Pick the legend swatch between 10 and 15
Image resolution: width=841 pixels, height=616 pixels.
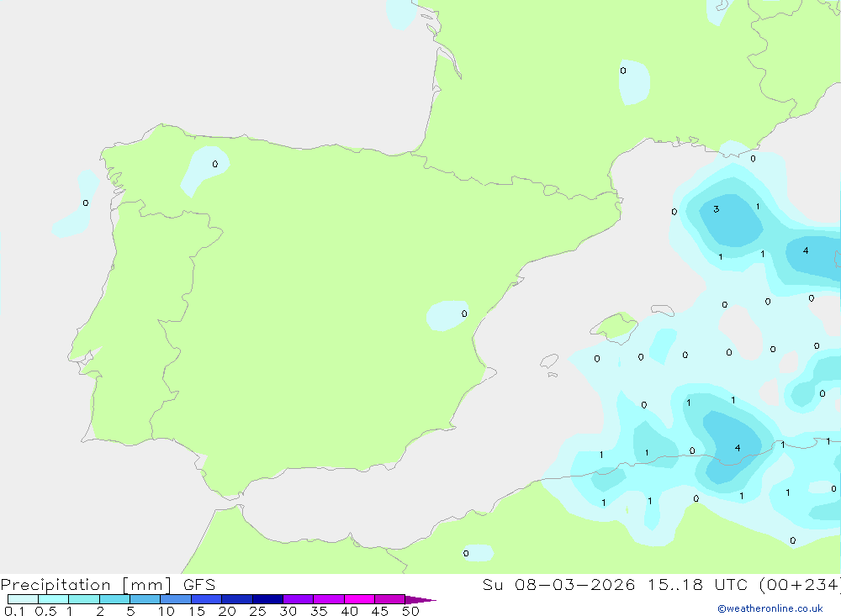coord(176,599)
